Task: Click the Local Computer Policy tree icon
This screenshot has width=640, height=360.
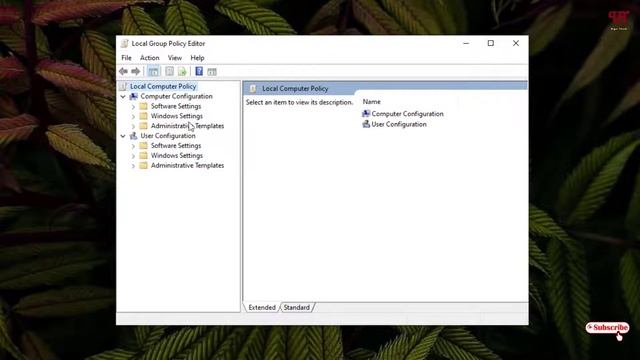Action: pyautogui.click(x=123, y=86)
